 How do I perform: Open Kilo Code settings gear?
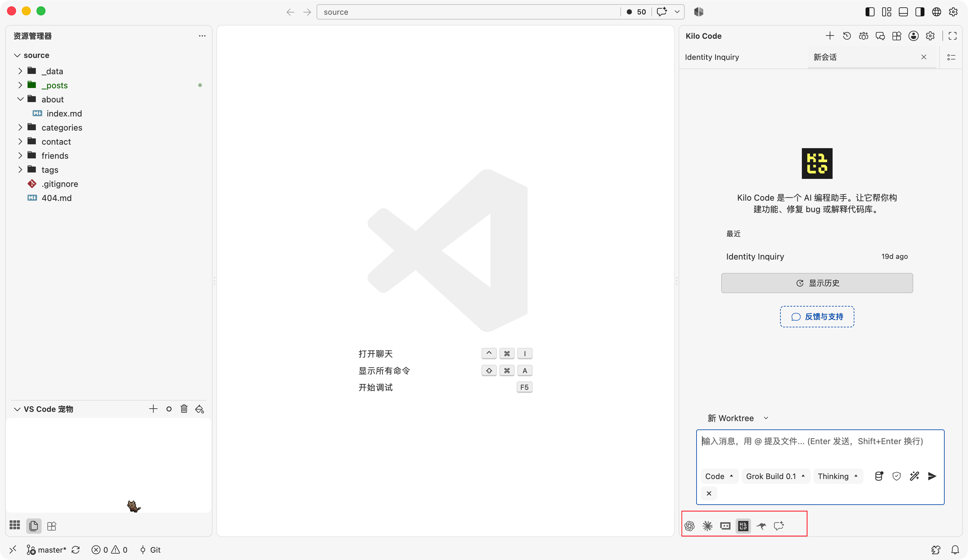click(x=930, y=36)
